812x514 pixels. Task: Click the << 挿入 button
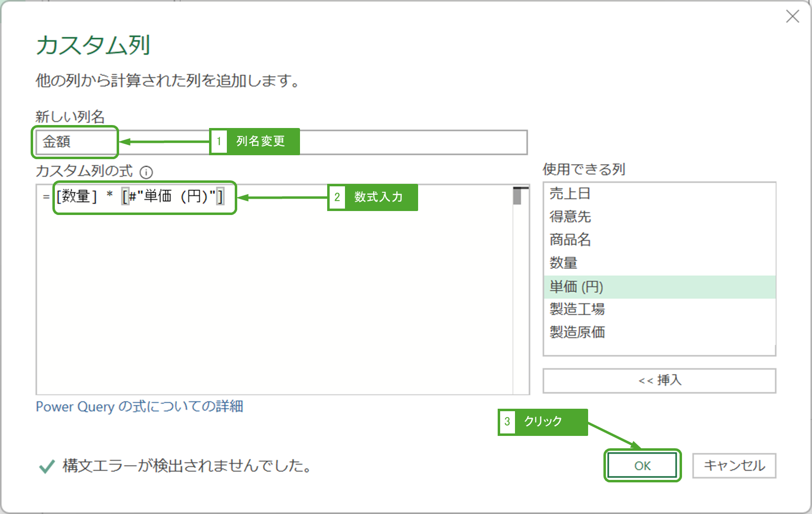point(659,381)
